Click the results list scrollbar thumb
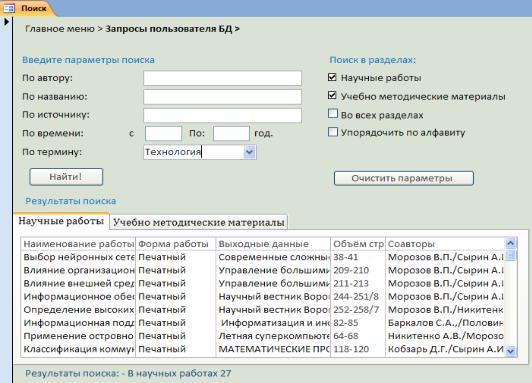The width and height of the screenshot is (532, 383). pos(510,255)
